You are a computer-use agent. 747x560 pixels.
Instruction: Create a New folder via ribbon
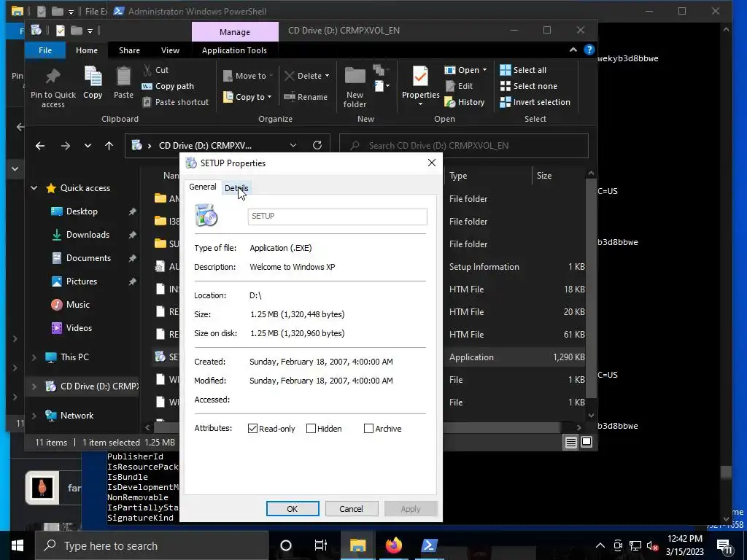355,87
